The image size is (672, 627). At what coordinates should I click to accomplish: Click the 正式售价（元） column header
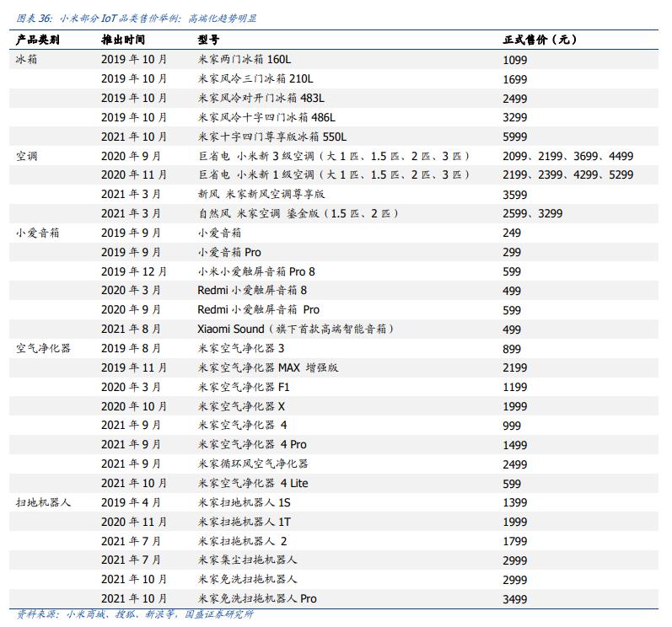540,40
